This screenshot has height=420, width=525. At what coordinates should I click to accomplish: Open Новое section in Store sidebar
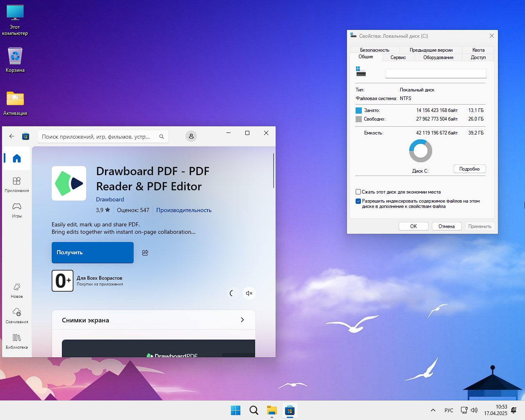tap(17, 290)
